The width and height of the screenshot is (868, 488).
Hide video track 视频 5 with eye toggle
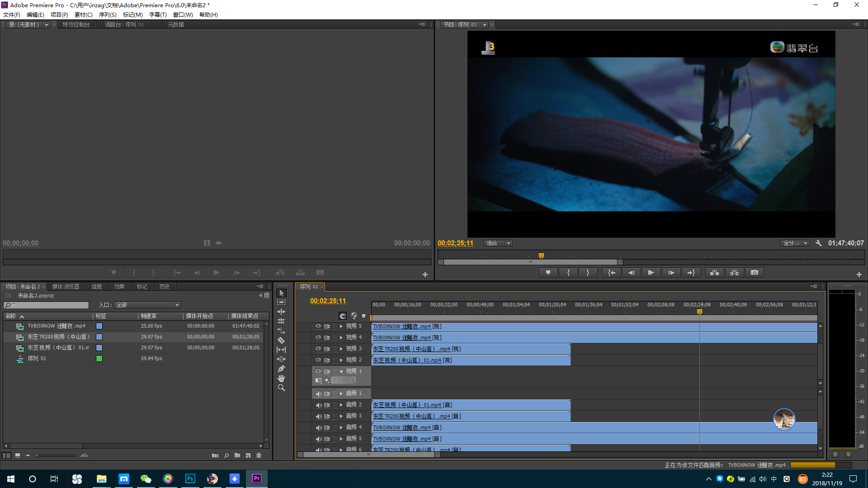pyautogui.click(x=318, y=326)
